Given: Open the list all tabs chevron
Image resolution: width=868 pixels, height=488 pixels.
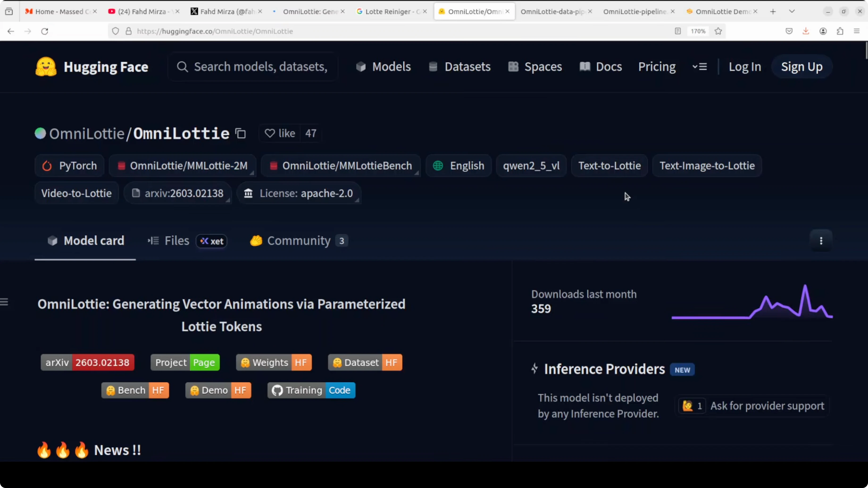Looking at the screenshot, I should (x=792, y=11).
